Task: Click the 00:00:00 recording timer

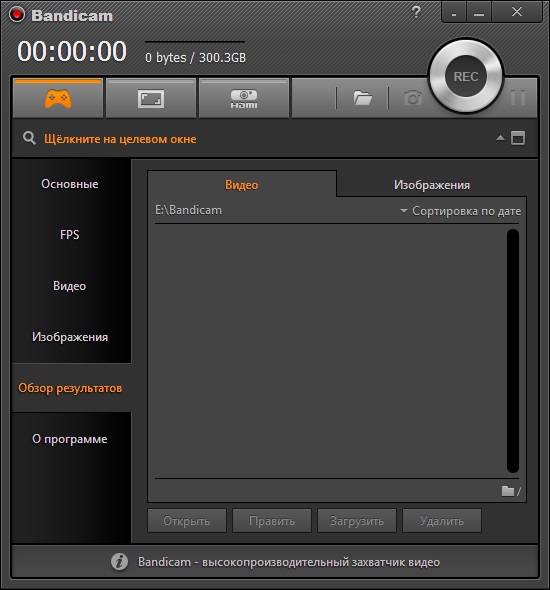Action: [x=72, y=51]
